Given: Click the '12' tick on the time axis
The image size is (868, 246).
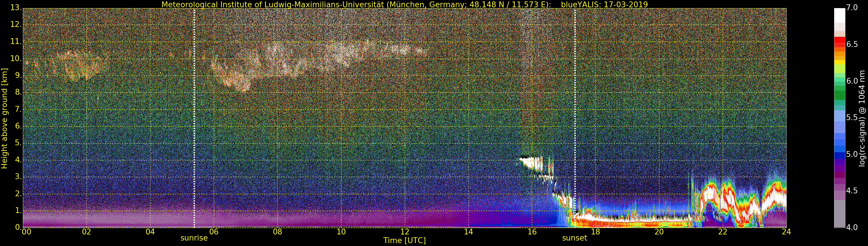Looking at the screenshot, I should point(405,232).
